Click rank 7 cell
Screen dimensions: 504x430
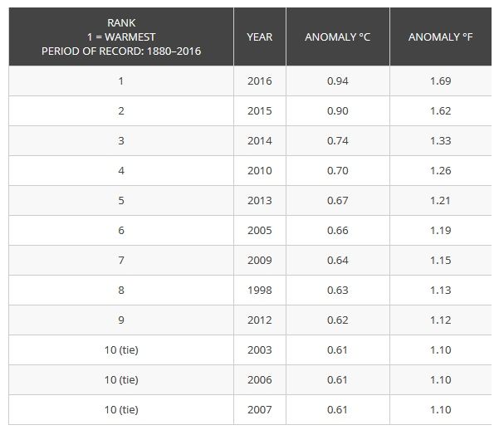121,261
